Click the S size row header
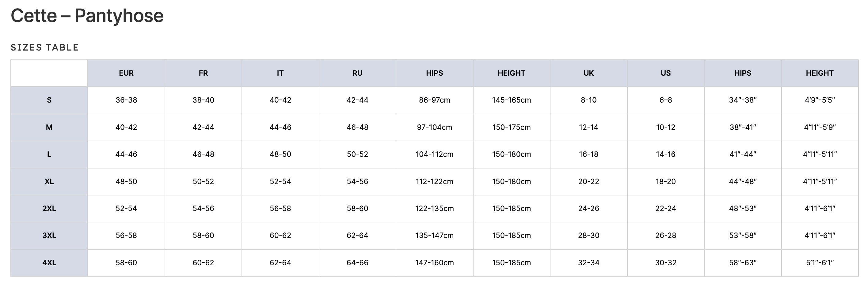Viewport: 868px width, 291px height. (x=49, y=100)
